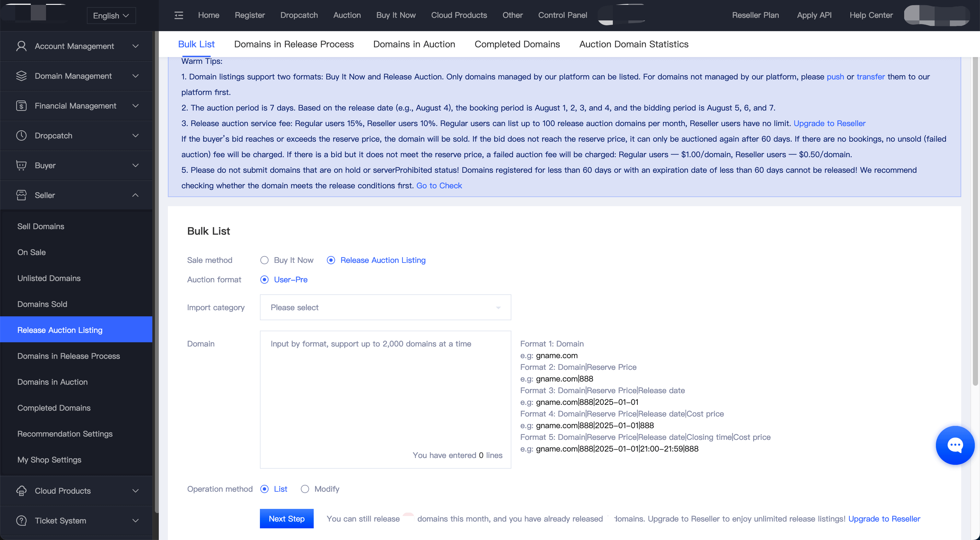Expand Account Management chevron
Viewport: 980px width, 540px height.
135,46
